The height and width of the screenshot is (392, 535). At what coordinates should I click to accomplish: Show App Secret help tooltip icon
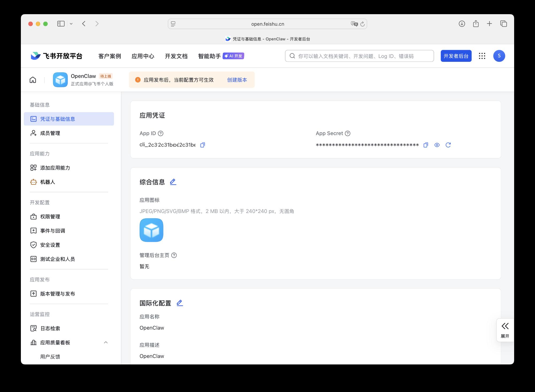(x=347, y=133)
